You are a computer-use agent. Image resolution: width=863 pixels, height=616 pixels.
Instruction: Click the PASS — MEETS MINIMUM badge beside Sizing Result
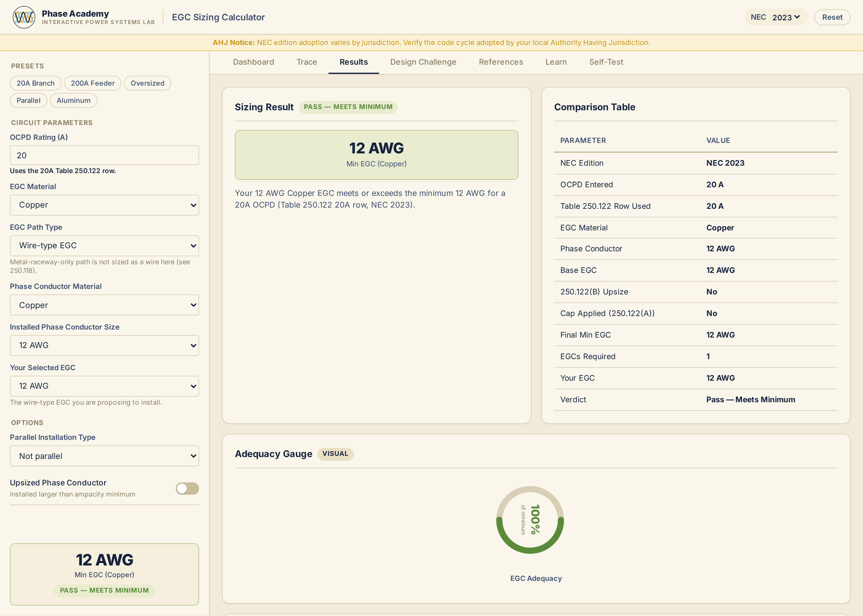click(348, 107)
